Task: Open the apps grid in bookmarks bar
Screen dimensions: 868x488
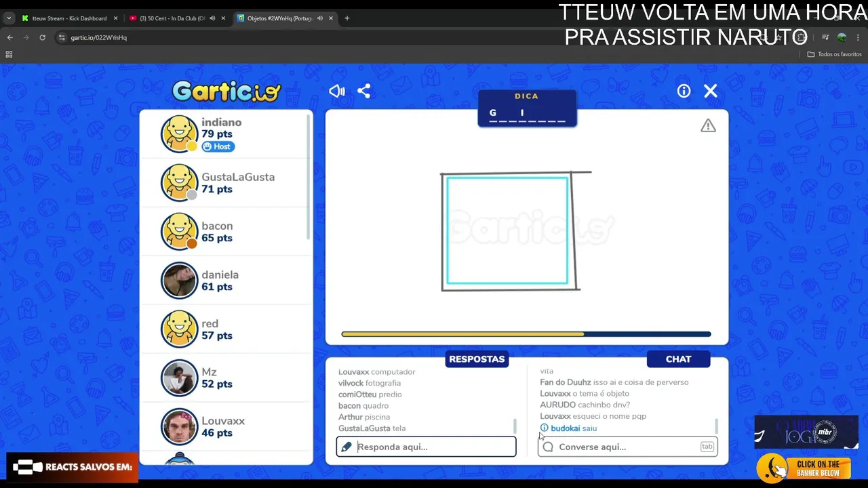Action: (9, 54)
